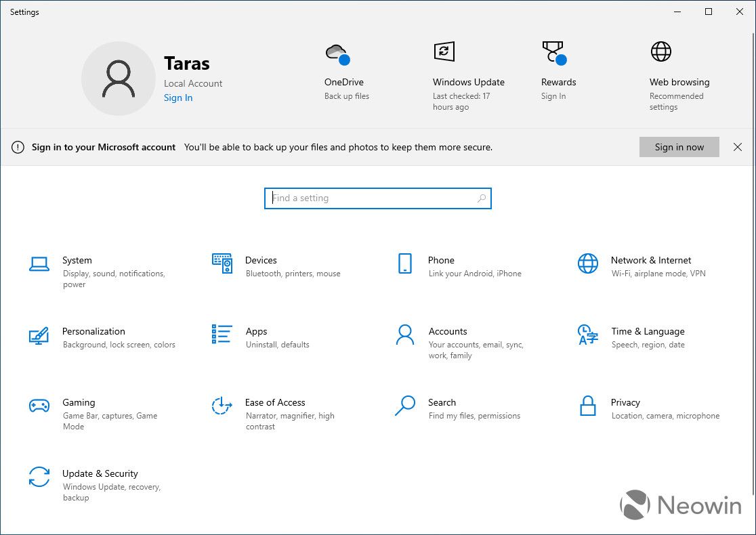Image resolution: width=756 pixels, height=535 pixels.
Task: Open Time & Language settings
Action: [x=647, y=331]
